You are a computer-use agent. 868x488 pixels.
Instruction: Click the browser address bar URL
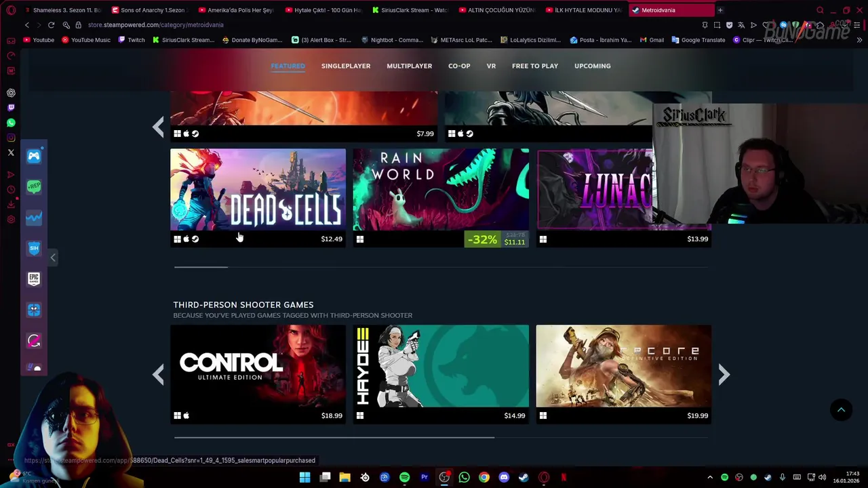click(156, 25)
